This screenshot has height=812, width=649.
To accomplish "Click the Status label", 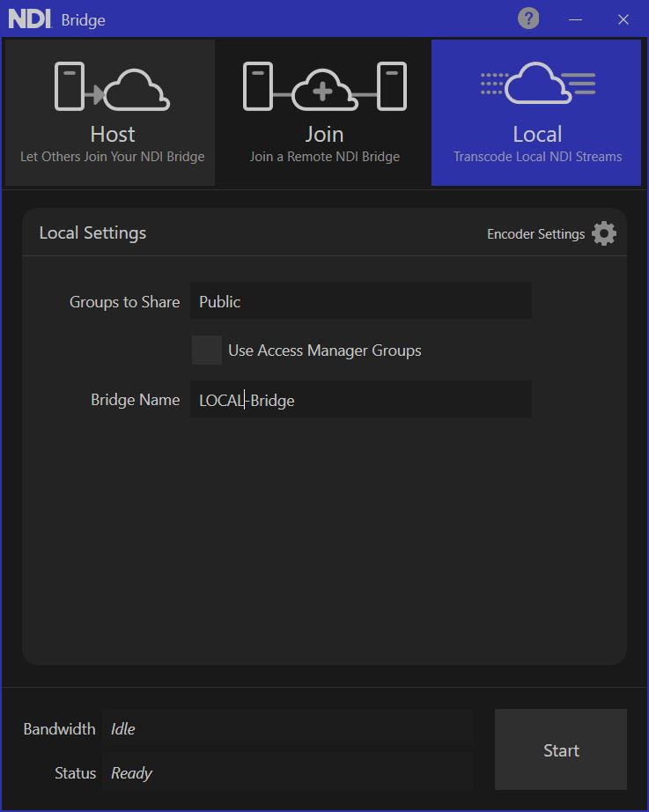I will tap(76, 773).
